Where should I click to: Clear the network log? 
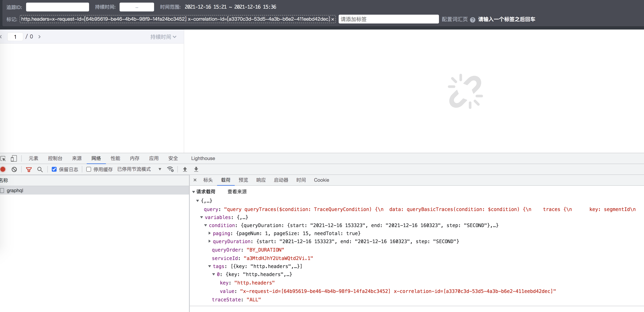click(x=14, y=169)
